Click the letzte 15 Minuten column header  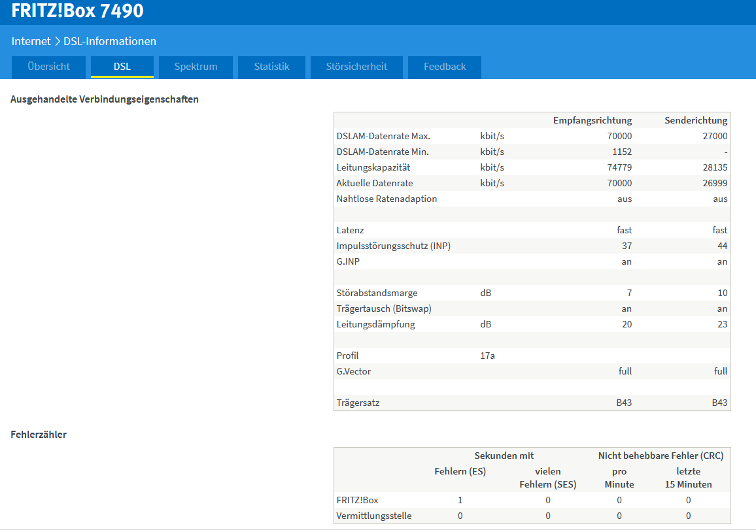tap(689, 478)
